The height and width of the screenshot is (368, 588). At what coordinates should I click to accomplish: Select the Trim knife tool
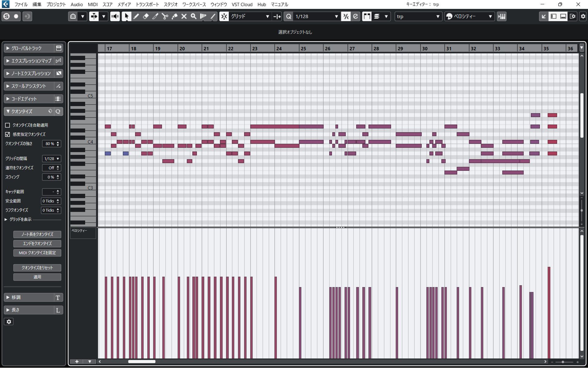pos(155,17)
